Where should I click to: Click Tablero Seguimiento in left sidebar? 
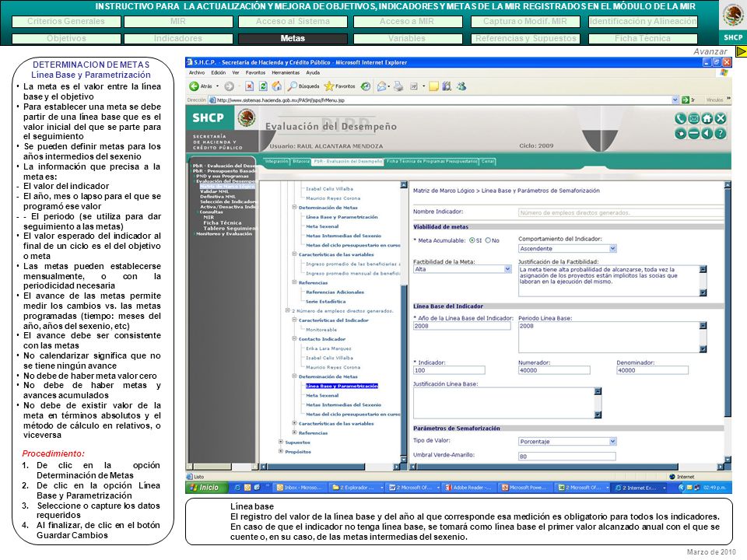230,228
